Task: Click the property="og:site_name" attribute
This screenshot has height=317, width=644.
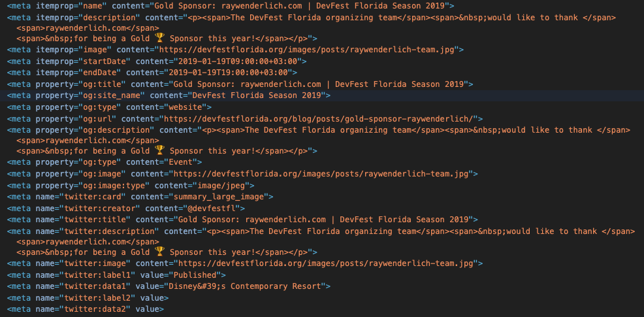Action: 90,96
